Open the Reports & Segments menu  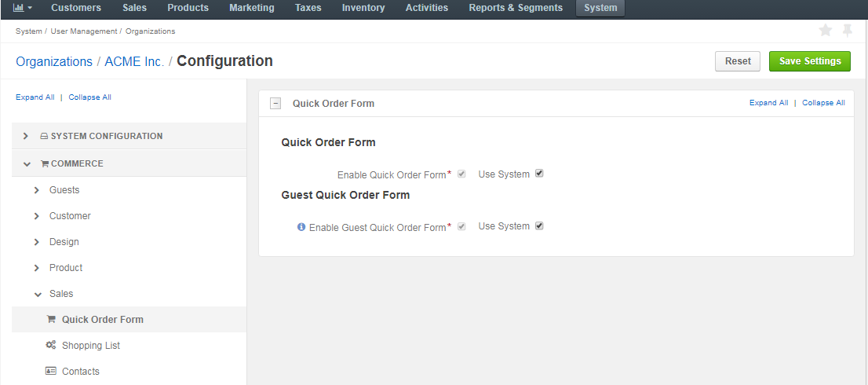516,8
